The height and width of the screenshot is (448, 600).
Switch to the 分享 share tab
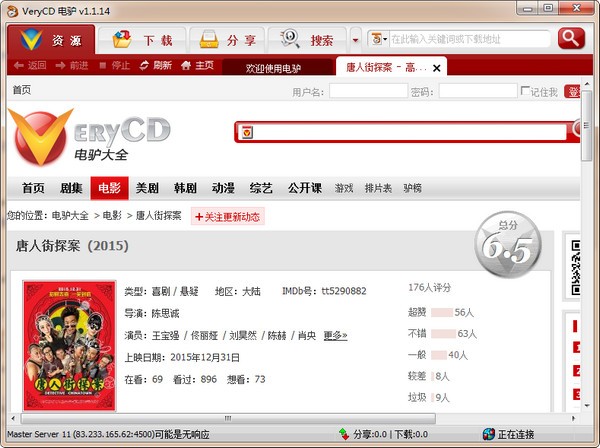(227, 40)
